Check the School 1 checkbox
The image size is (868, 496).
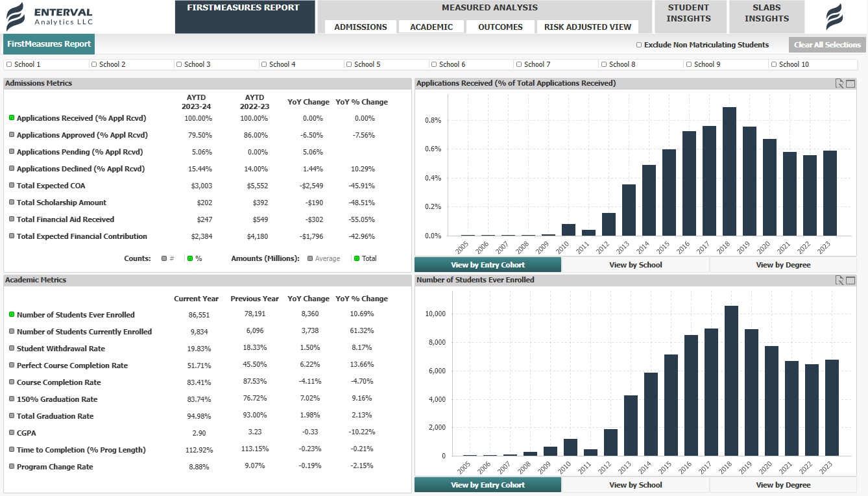point(8,63)
